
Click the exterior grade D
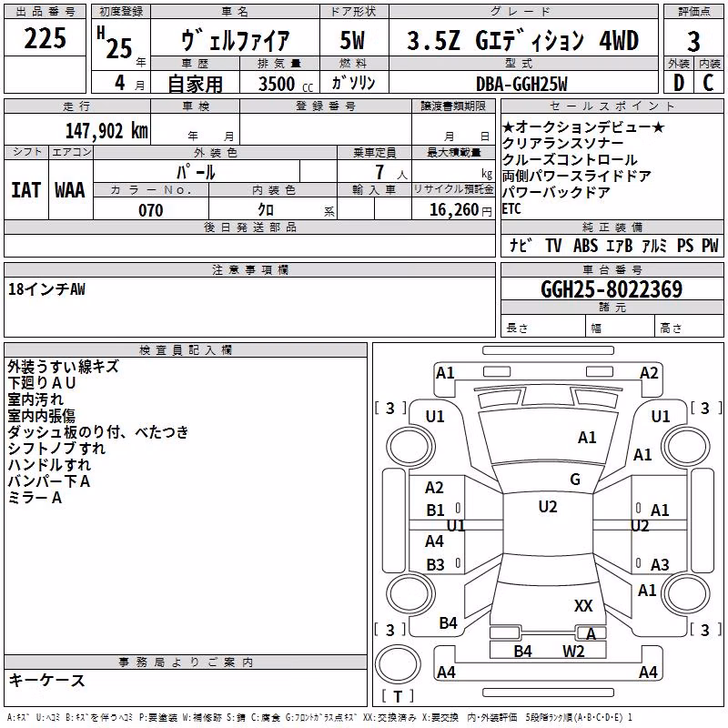tap(678, 83)
